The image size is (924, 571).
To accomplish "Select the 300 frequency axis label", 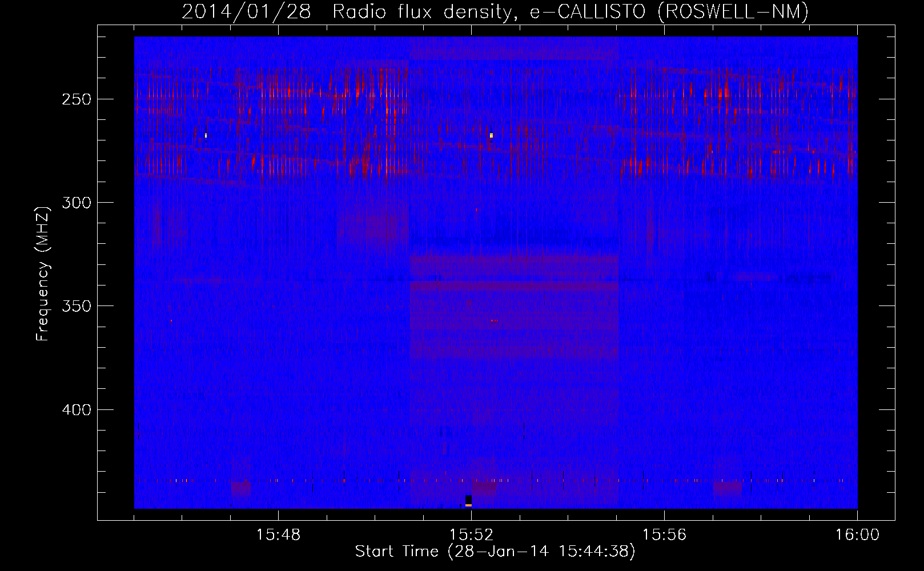I will pos(77,203).
